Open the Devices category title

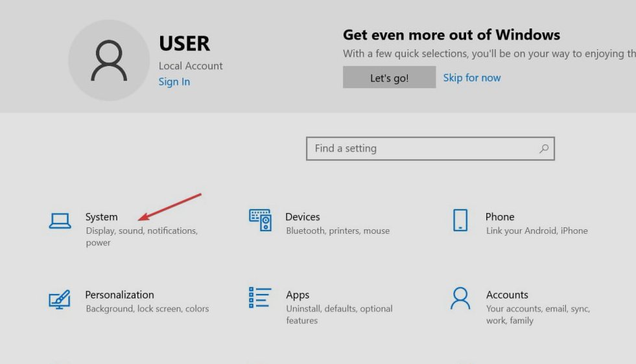(303, 217)
